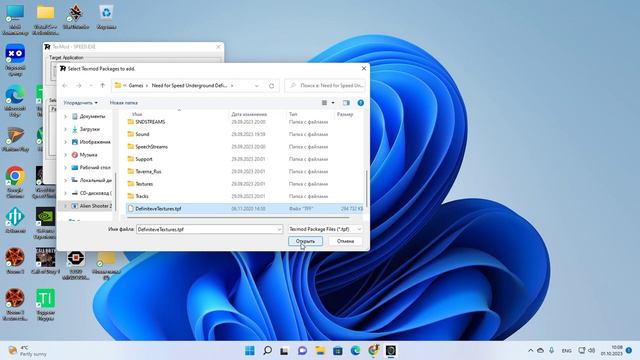Open the file name history dropdown arrow
640x360 pixels.
click(279, 229)
